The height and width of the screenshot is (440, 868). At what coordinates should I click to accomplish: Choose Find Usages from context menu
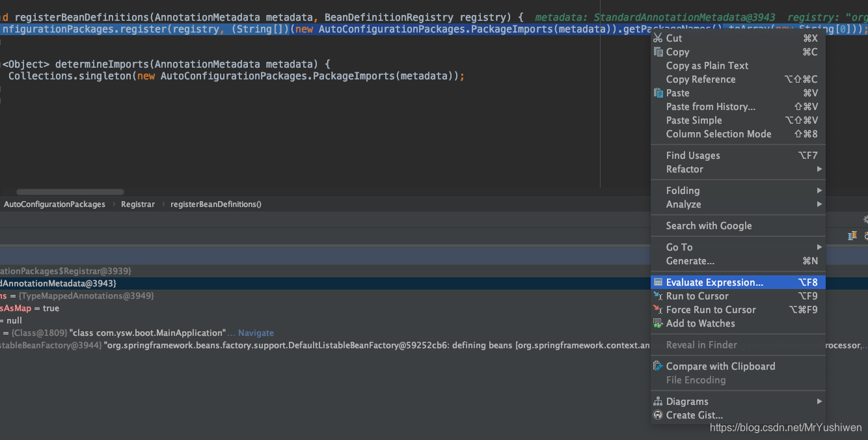click(692, 156)
